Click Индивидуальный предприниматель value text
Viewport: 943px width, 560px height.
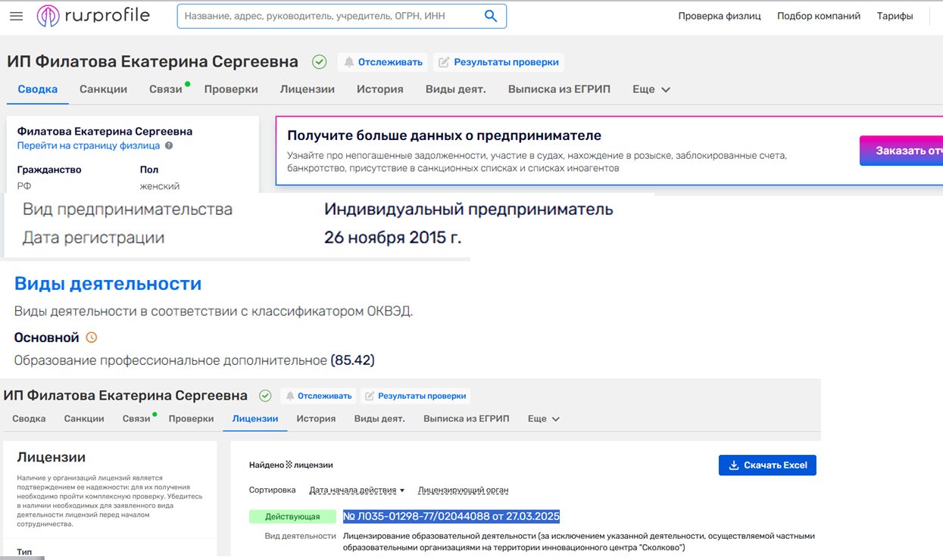(x=469, y=210)
